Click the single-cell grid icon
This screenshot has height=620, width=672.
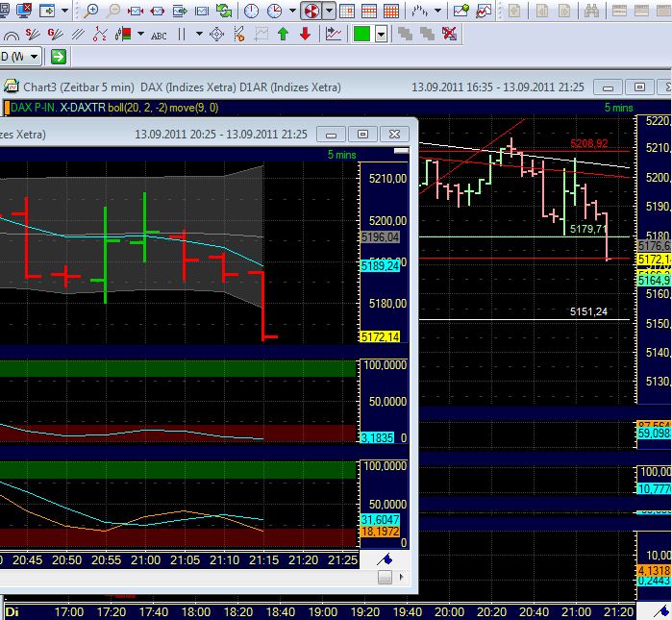347,11
